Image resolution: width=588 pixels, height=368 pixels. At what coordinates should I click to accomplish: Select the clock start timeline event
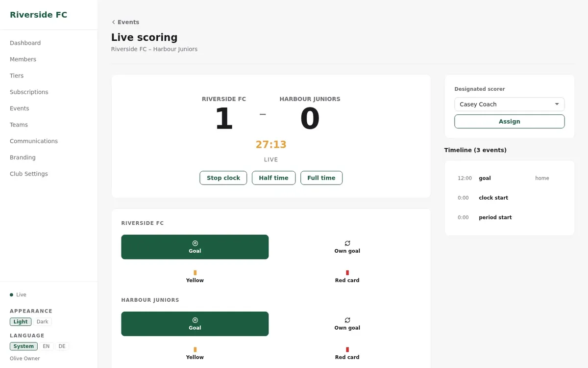point(510,198)
